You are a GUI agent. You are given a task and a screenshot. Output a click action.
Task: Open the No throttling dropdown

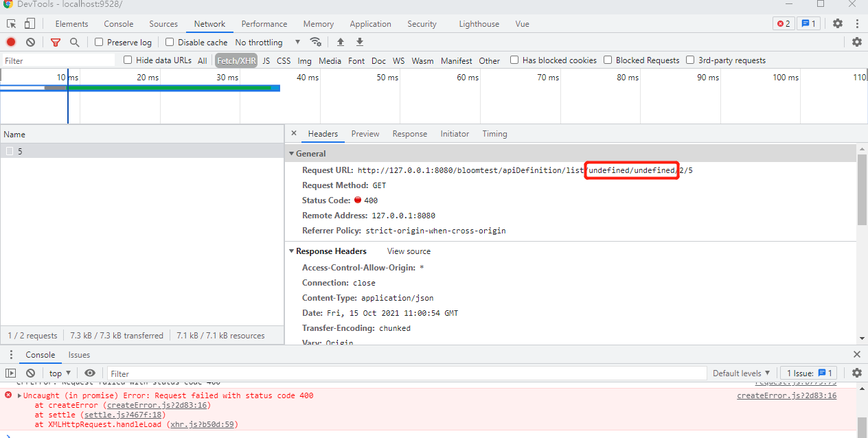[x=268, y=42]
